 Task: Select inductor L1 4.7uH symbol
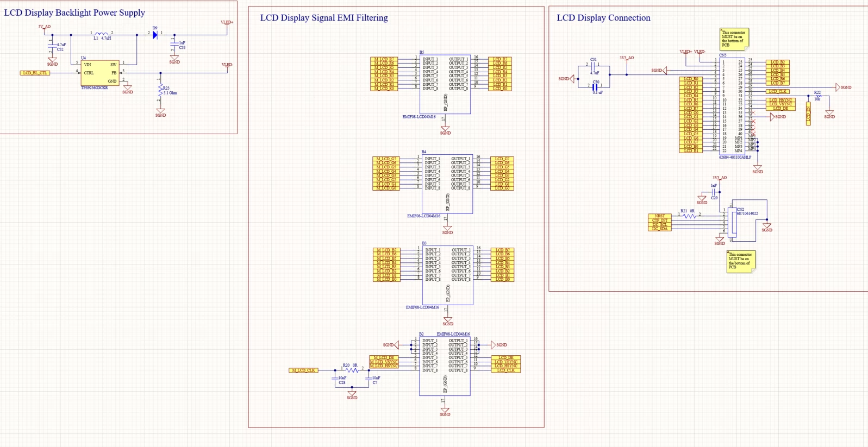pyautogui.click(x=101, y=34)
